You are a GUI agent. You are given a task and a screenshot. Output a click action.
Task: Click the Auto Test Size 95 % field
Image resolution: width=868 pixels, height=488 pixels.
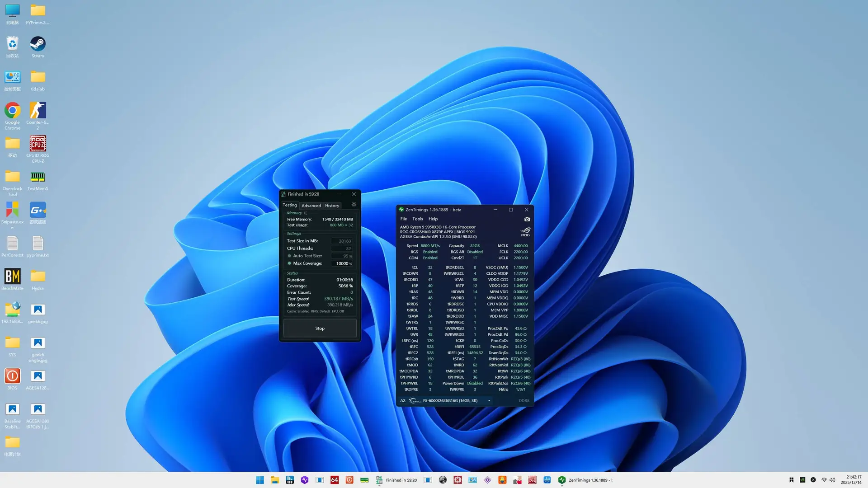[x=342, y=256]
